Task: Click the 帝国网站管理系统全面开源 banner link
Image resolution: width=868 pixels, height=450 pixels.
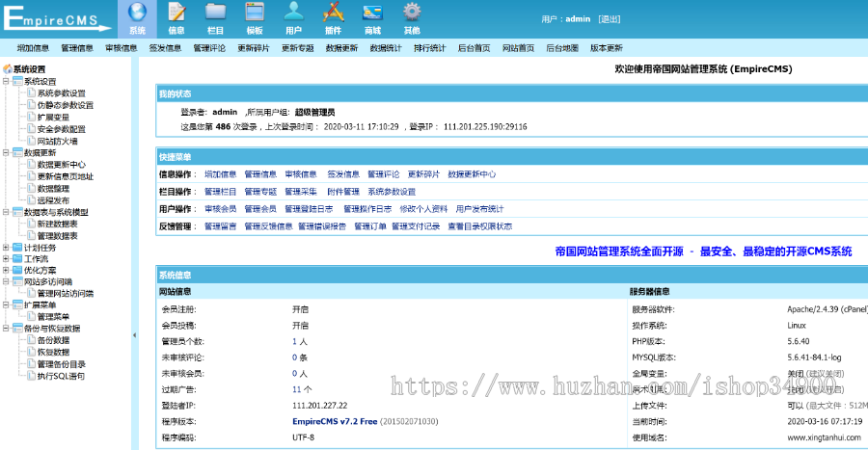Action: click(704, 251)
